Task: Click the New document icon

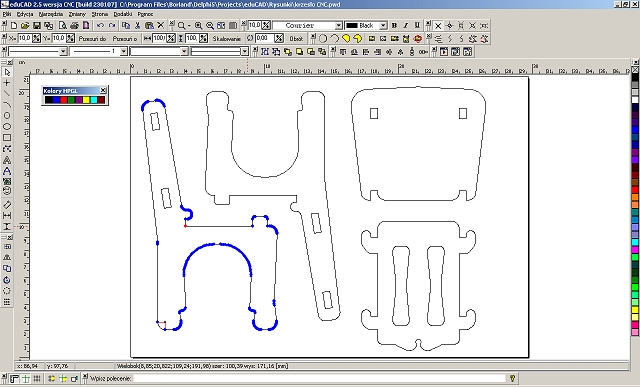Action: tap(13, 26)
